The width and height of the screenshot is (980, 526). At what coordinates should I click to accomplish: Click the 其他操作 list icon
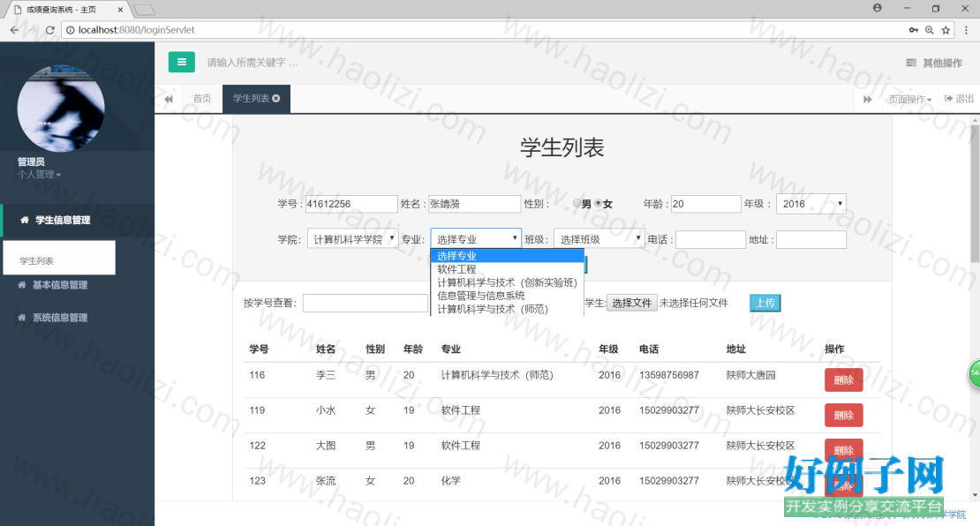click(911, 63)
